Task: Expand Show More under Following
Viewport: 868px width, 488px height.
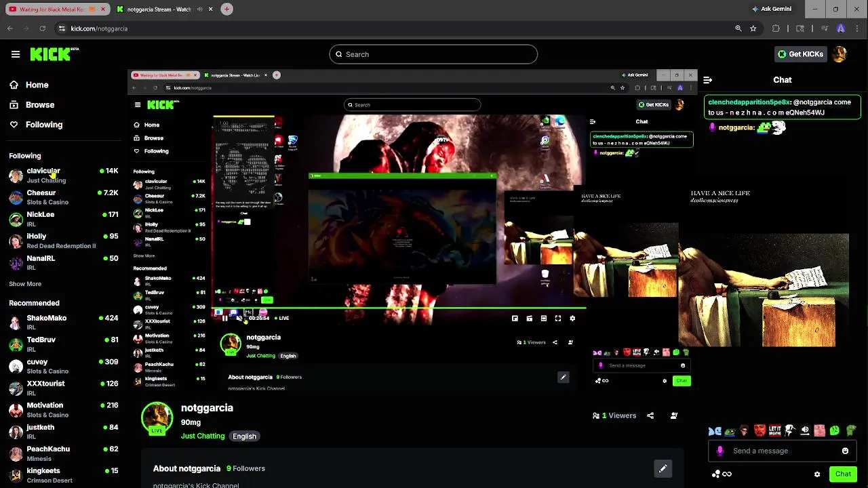Action: (25, 284)
